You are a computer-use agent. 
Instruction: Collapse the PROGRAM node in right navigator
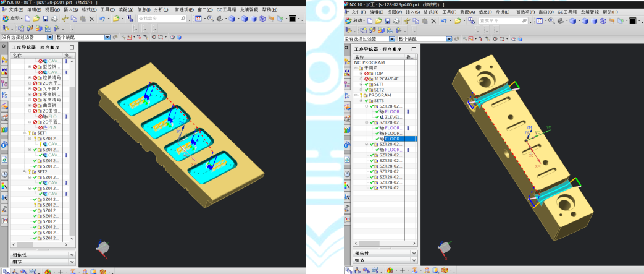pos(357,95)
